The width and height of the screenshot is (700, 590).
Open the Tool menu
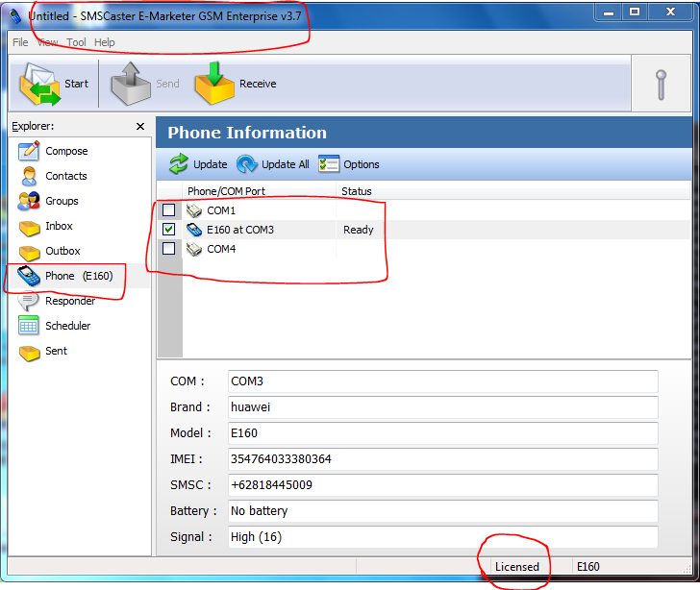click(x=76, y=42)
